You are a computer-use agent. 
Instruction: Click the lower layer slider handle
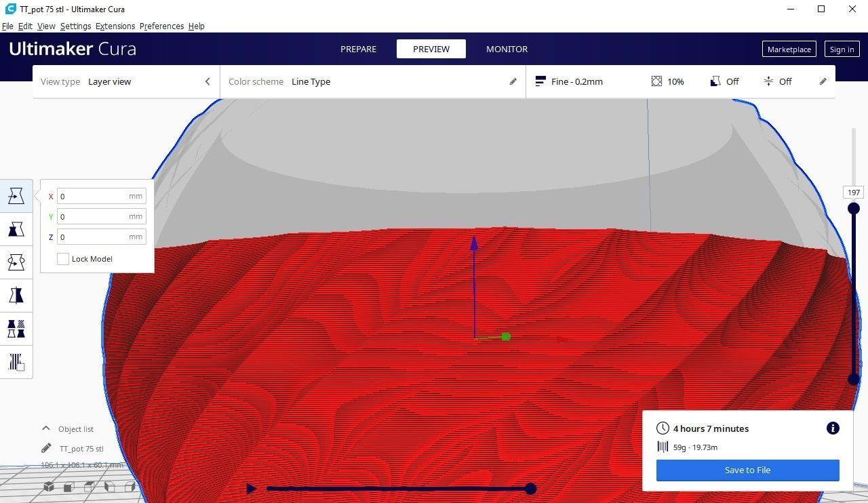click(854, 380)
